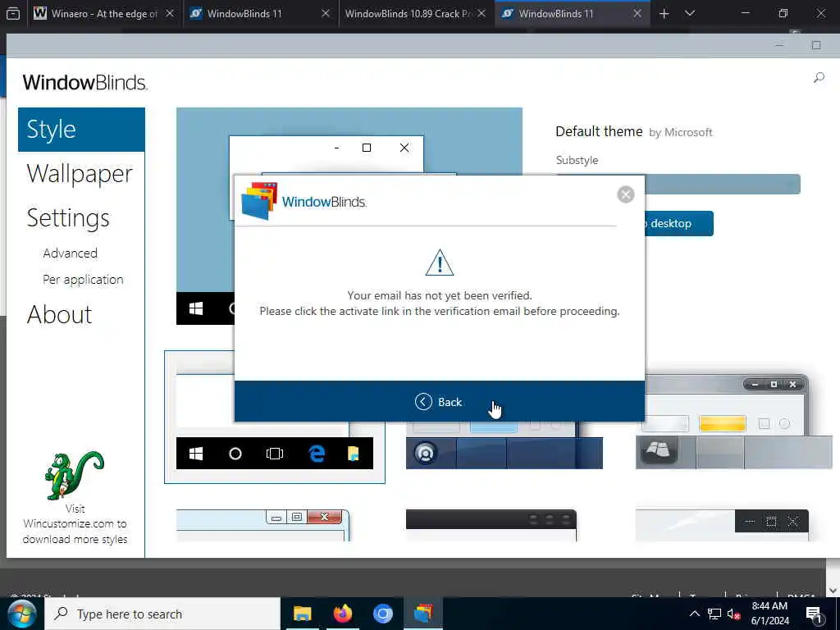Open the clock showing 8:44 AM

769,614
